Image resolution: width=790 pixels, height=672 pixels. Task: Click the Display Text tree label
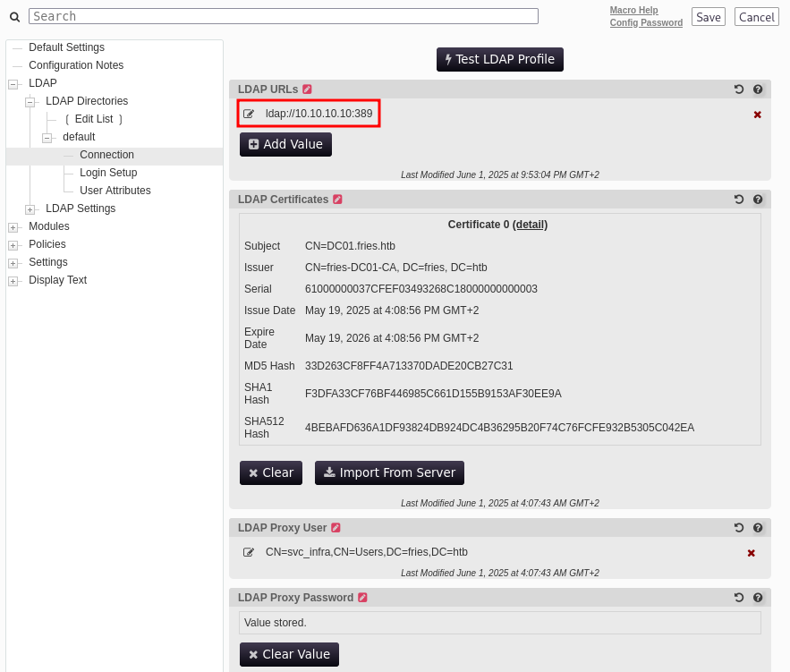pyautogui.click(x=58, y=279)
